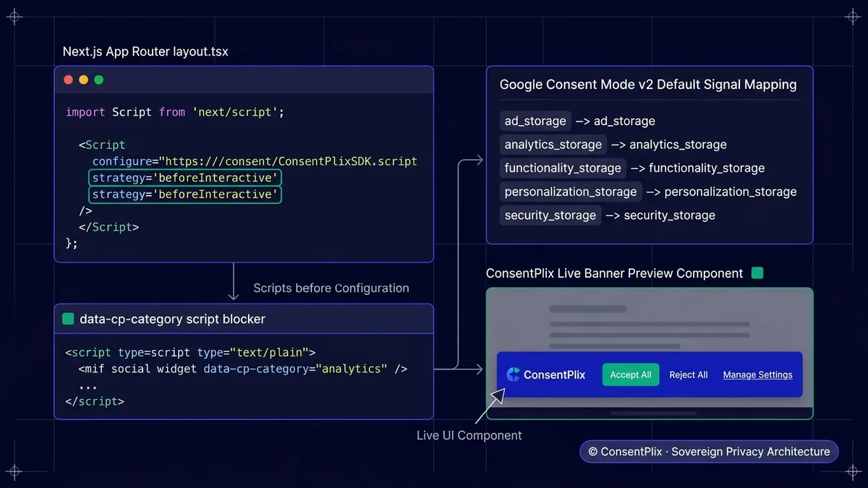Click the ConsentPlix brand name in banner
868x488 pixels.
click(555, 374)
